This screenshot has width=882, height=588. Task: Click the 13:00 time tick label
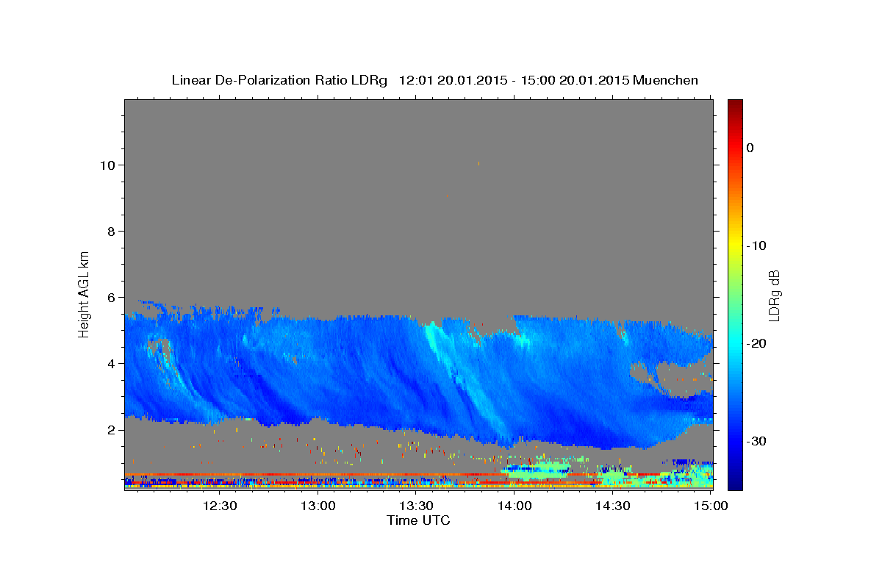(319, 506)
